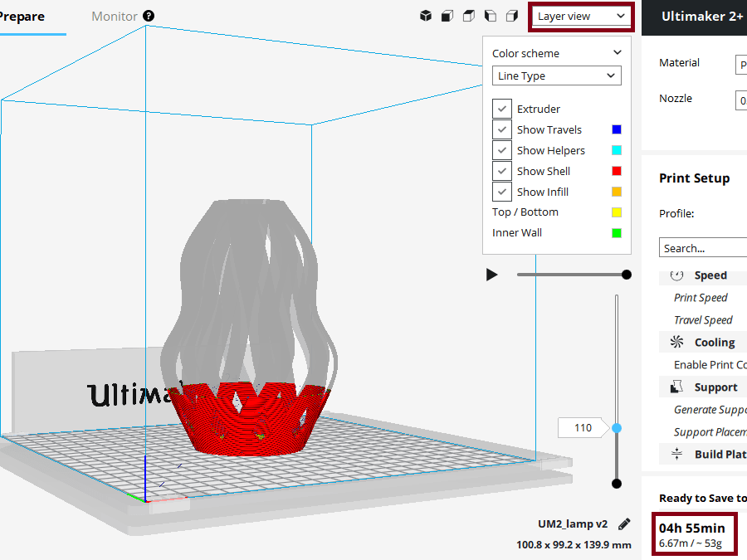Toggle the Show Infill checkbox

[502, 192]
